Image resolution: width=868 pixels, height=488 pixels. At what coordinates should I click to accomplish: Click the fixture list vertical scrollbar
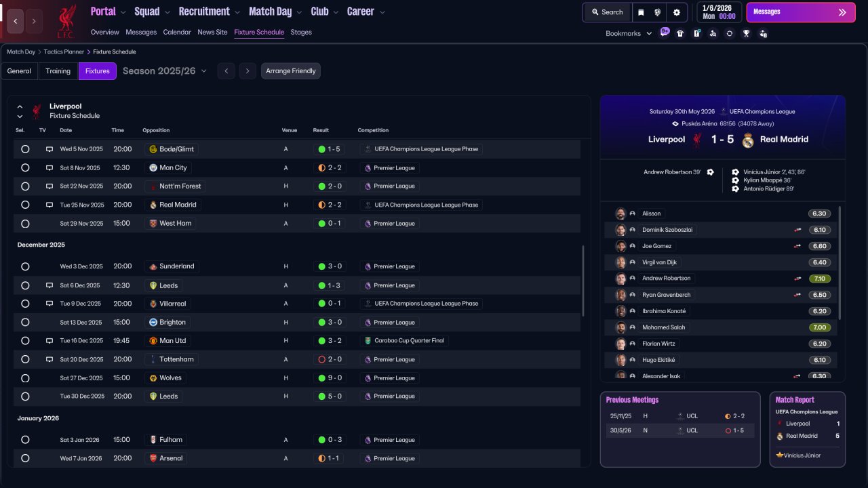click(x=583, y=281)
